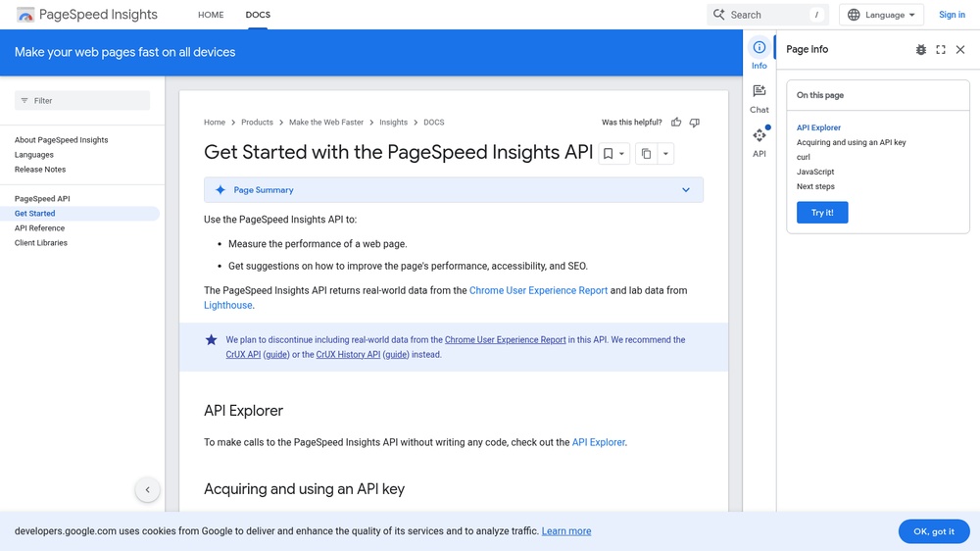Viewport: 980px width, 551px height.
Task: Jump to API Explorer in On this page
Action: tap(818, 127)
